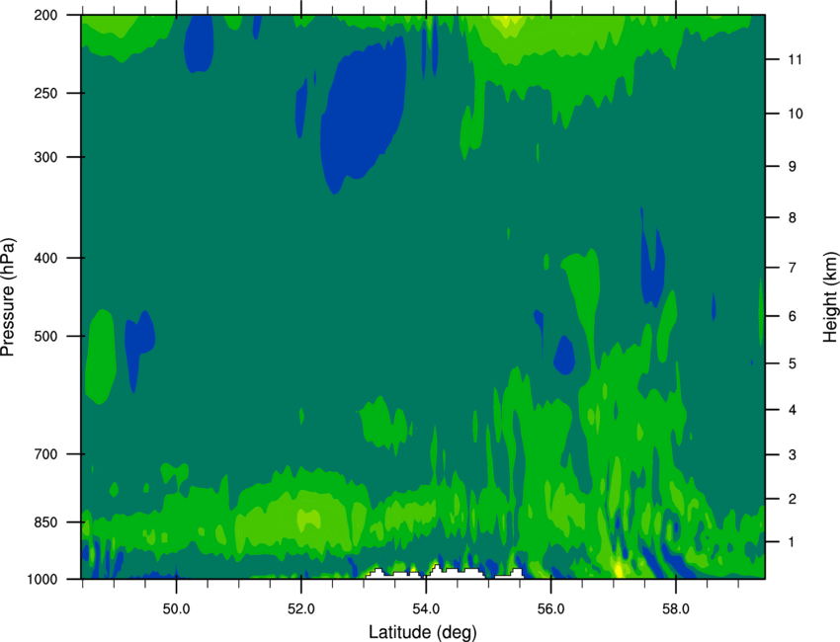
Task: Click the 400 pressure tick label
Action: pos(46,258)
